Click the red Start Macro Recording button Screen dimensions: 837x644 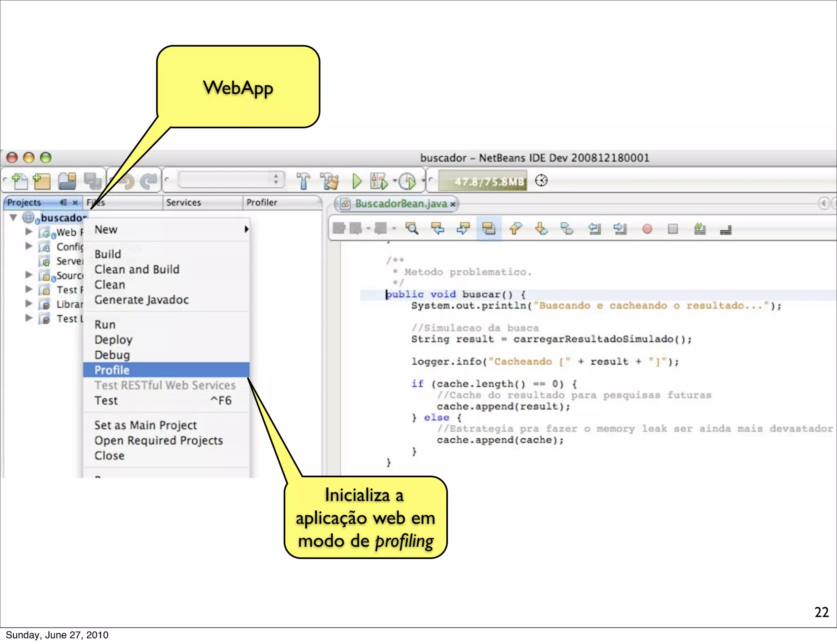tap(647, 229)
